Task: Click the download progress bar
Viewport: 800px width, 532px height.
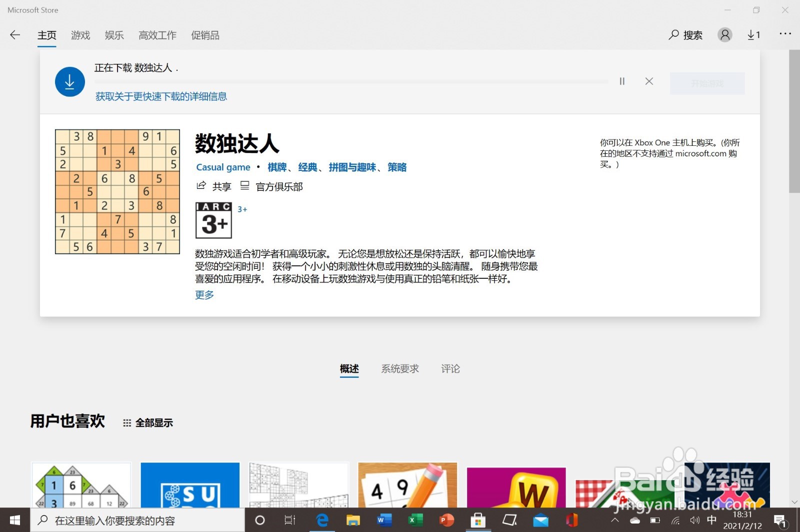Action: (x=351, y=81)
